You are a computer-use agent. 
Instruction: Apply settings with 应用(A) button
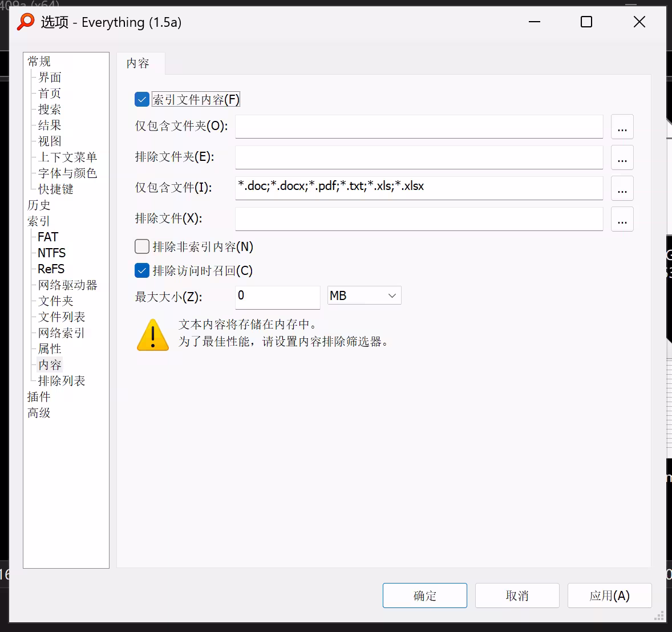tap(609, 595)
